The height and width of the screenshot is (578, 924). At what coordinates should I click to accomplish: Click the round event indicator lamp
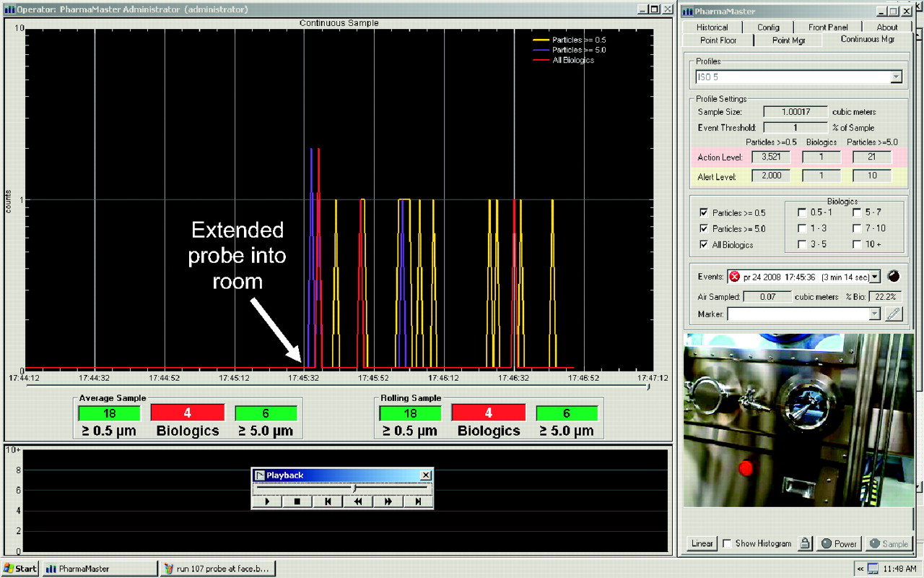tap(894, 276)
